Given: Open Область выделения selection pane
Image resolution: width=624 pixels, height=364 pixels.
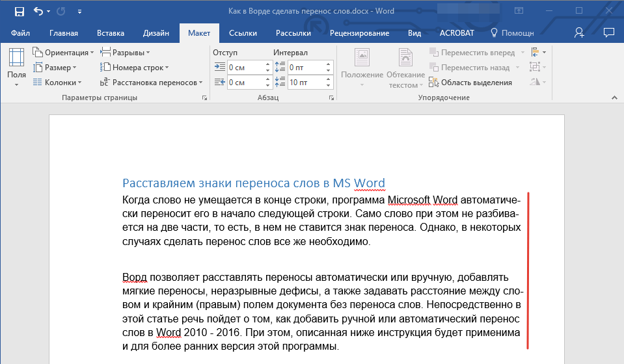Looking at the screenshot, I should click(470, 83).
